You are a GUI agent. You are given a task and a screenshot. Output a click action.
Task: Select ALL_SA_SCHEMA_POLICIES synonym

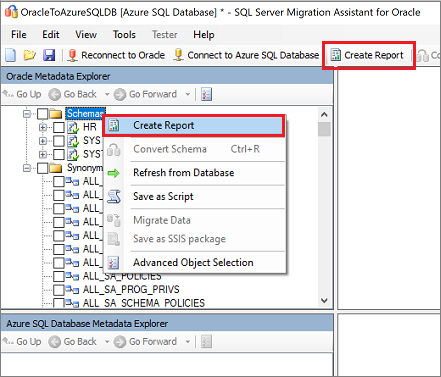(144, 303)
